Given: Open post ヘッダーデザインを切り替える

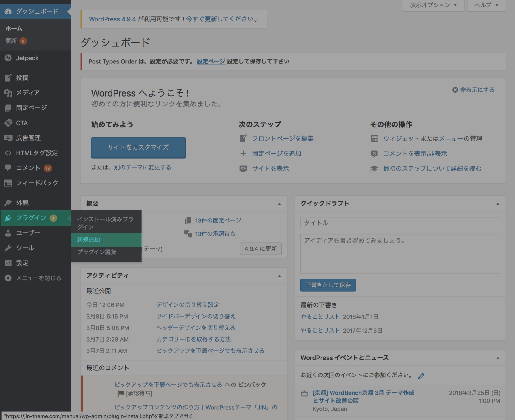Looking at the screenshot, I should click(196, 328).
